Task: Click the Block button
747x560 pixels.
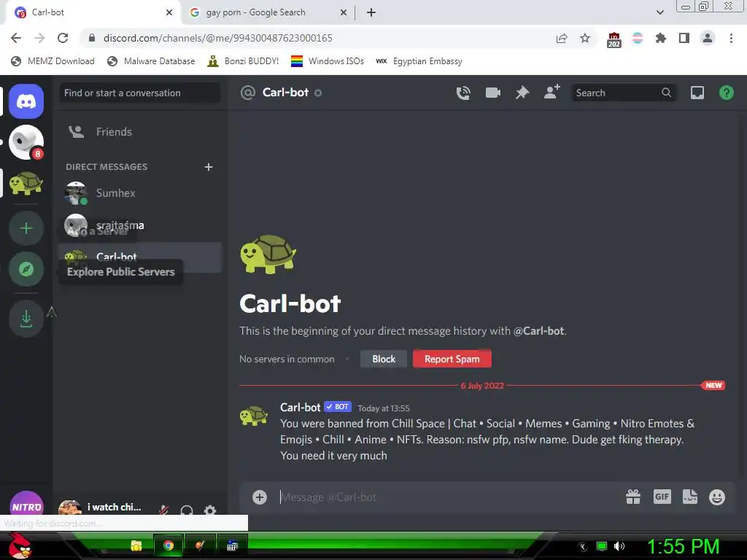Action: click(x=384, y=359)
